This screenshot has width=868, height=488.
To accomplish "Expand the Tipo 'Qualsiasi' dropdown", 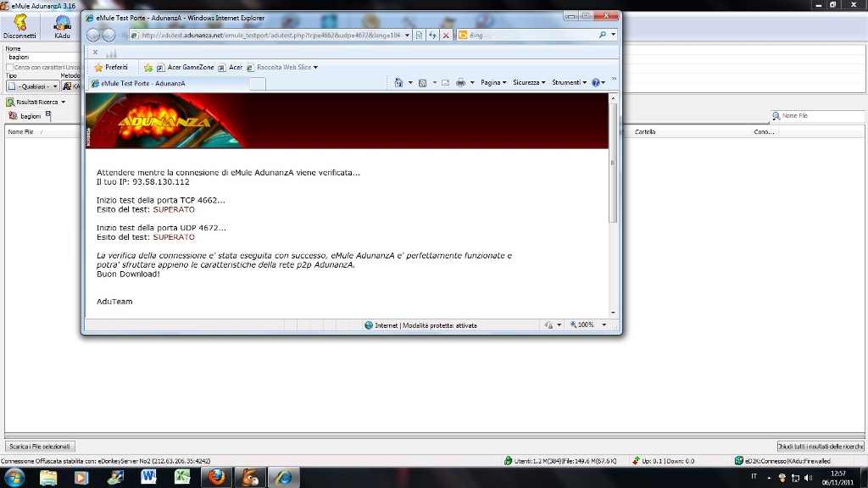I will [x=34, y=86].
